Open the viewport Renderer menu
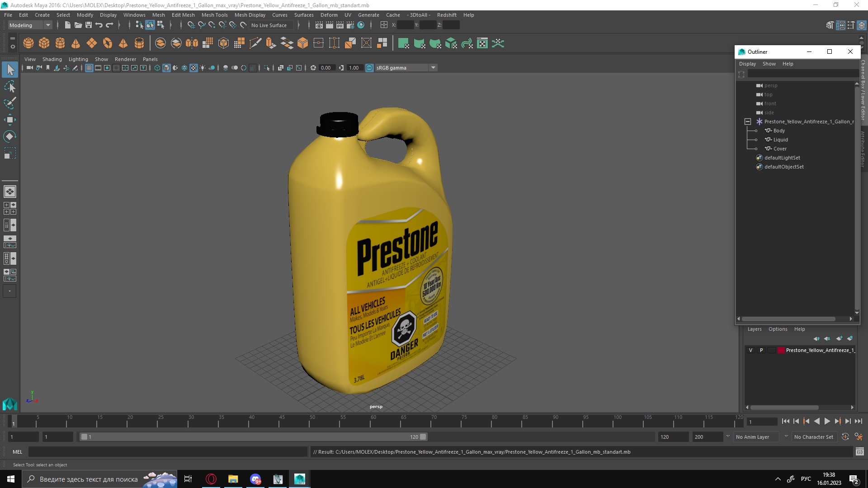This screenshot has width=868, height=488. pyautogui.click(x=125, y=59)
